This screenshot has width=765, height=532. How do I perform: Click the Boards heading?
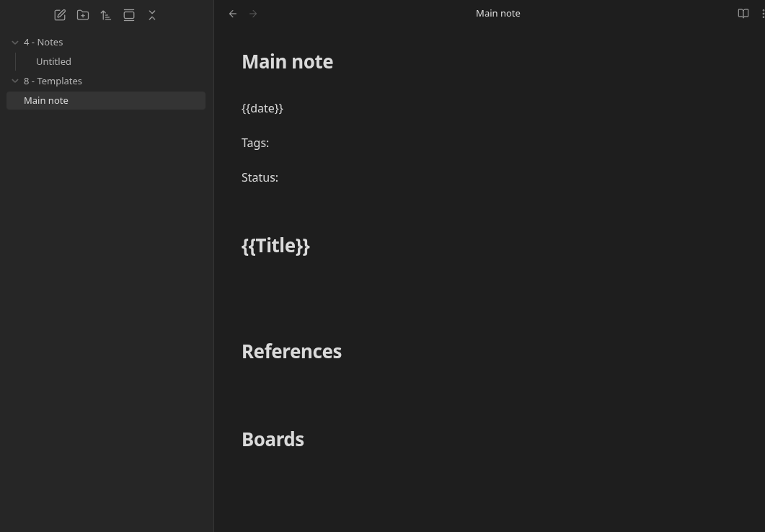click(273, 440)
